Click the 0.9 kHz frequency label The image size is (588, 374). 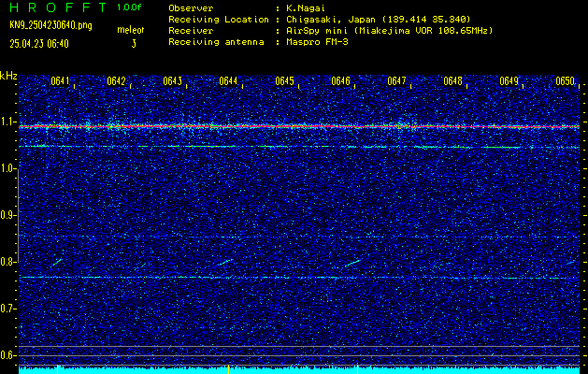[x=7, y=215]
